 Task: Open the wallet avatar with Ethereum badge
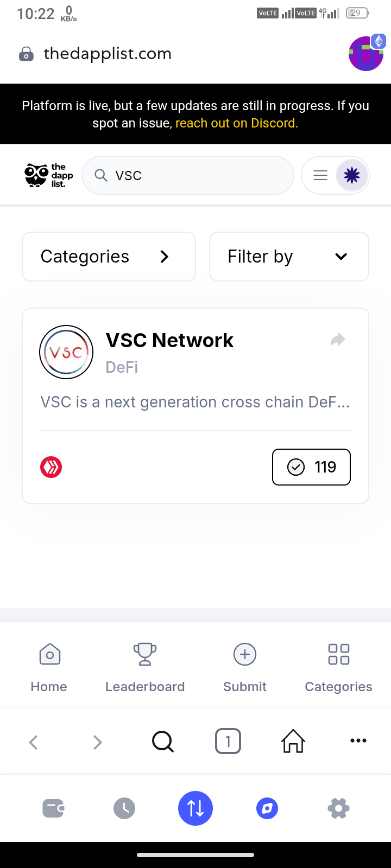pos(367,53)
